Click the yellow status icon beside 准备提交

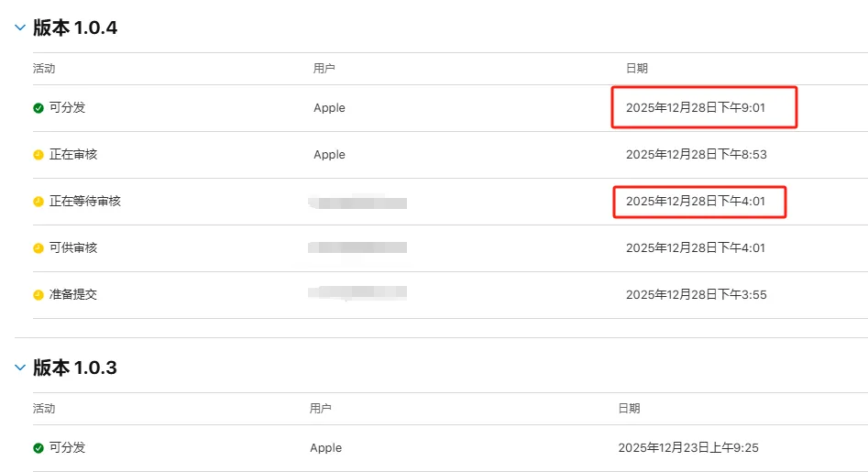38,295
